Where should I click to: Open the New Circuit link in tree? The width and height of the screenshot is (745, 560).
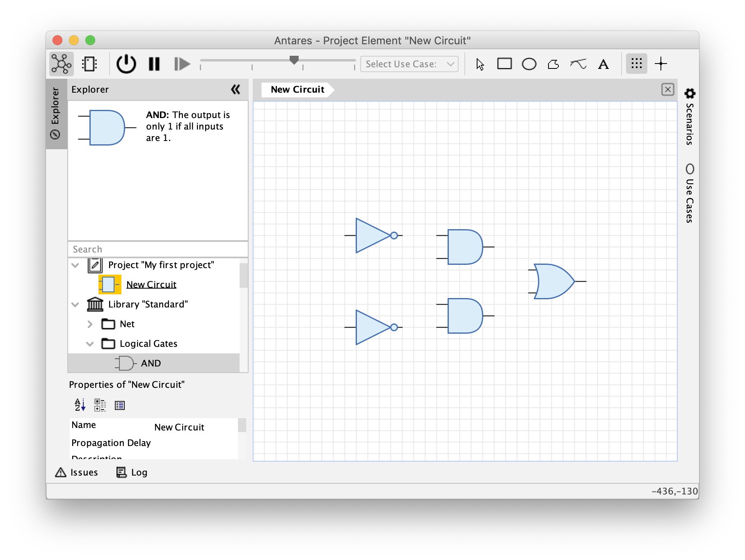coord(151,285)
